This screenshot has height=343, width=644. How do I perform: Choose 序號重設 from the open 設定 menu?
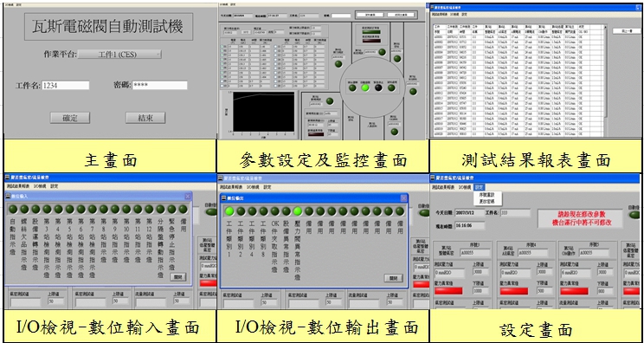coord(487,195)
